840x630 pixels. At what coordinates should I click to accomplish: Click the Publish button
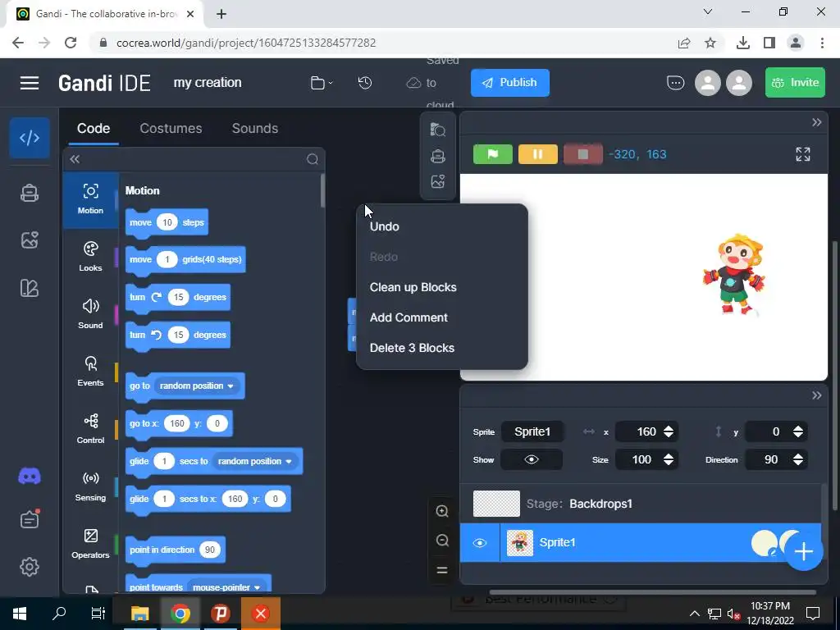(x=510, y=83)
